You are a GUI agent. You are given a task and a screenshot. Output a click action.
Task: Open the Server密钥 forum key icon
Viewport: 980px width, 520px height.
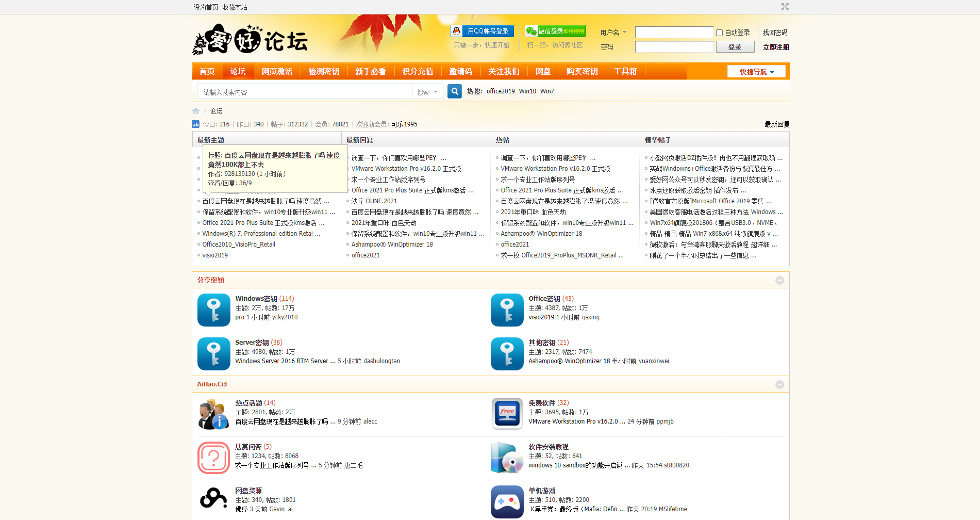pos(214,354)
